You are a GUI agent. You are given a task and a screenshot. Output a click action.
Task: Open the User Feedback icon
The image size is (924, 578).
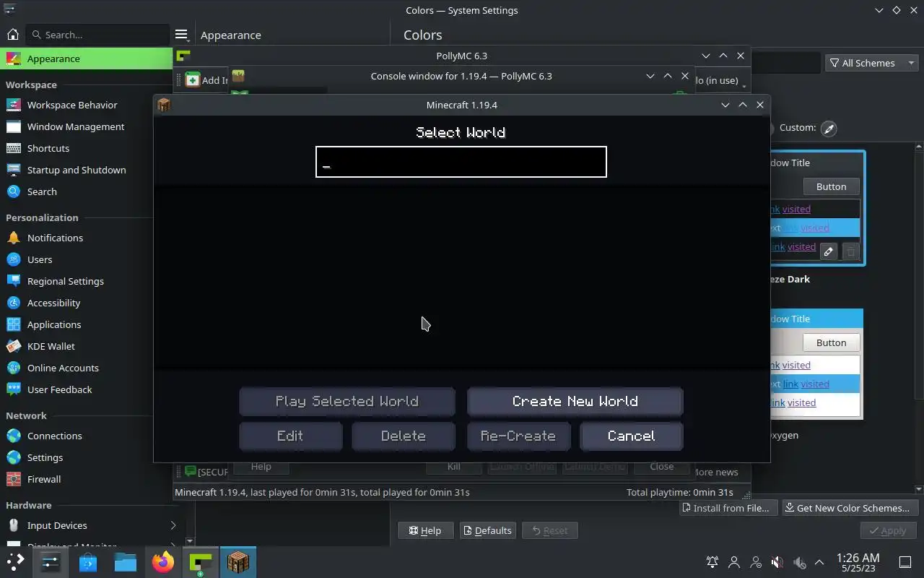(13, 389)
